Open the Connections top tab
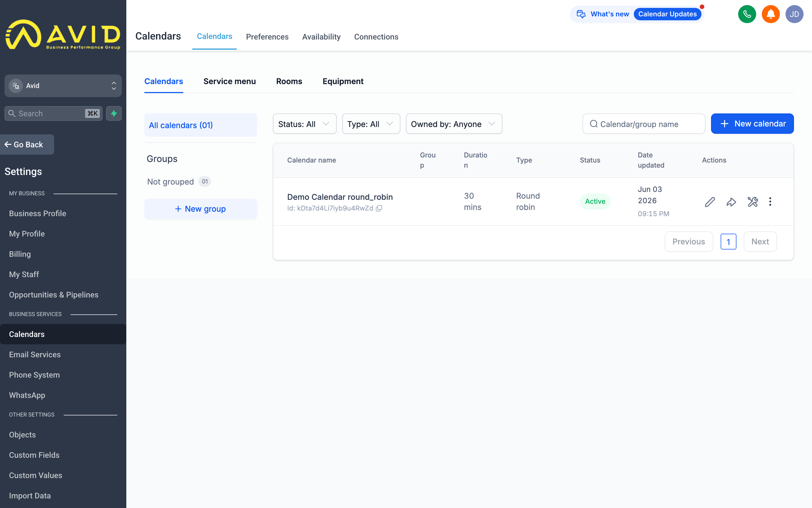Image resolution: width=812 pixels, height=508 pixels. tap(376, 37)
